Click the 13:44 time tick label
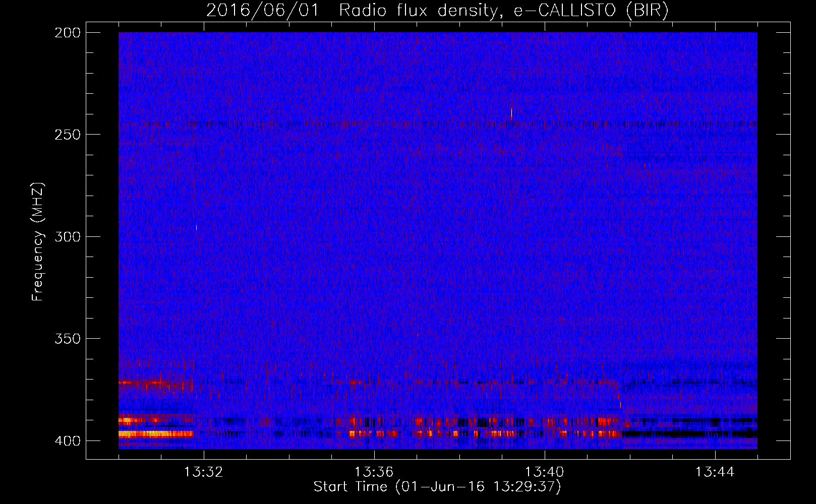 [x=715, y=472]
